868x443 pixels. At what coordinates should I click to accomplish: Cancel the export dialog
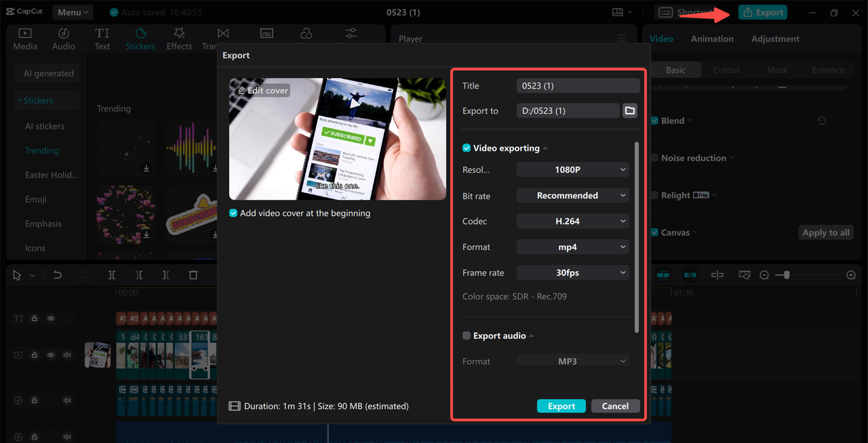point(615,406)
